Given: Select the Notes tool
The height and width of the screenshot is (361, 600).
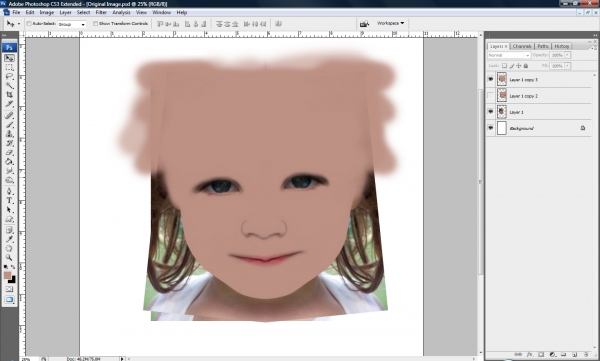Looking at the screenshot, I should tap(9, 230).
